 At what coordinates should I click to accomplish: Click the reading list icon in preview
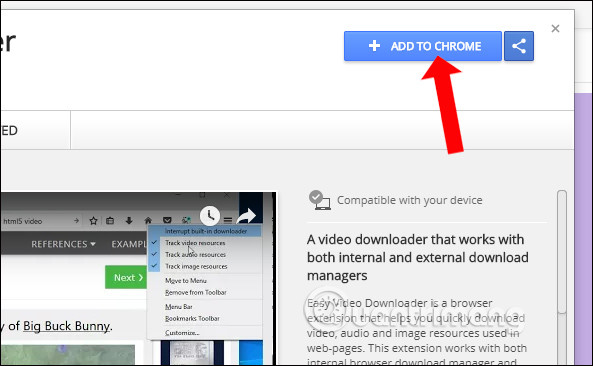pos(110,221)
